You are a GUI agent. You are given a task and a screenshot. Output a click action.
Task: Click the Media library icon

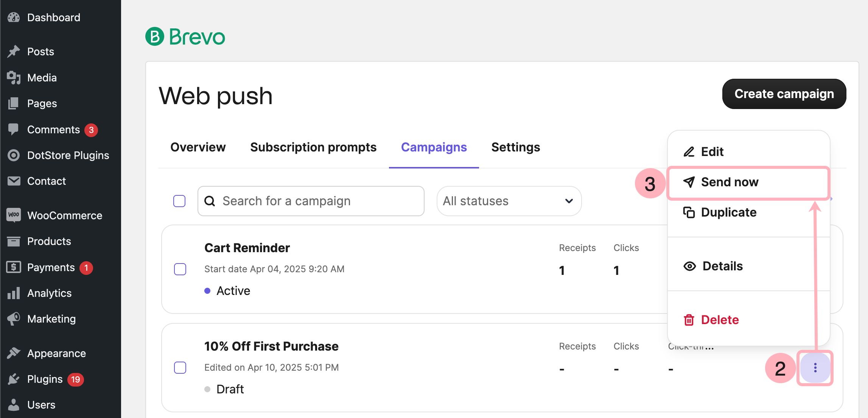tap(14, 78)
